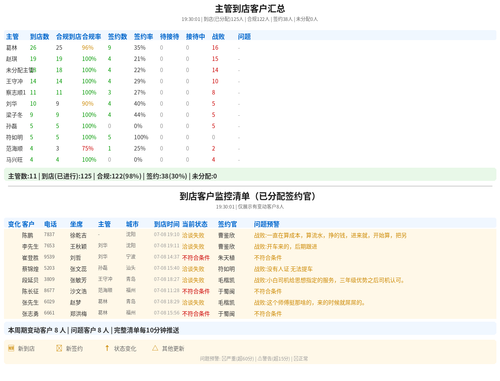Viewport: 500px width, 381px height.
Task: Click the 接待中 column header
Action: (195, 37)
